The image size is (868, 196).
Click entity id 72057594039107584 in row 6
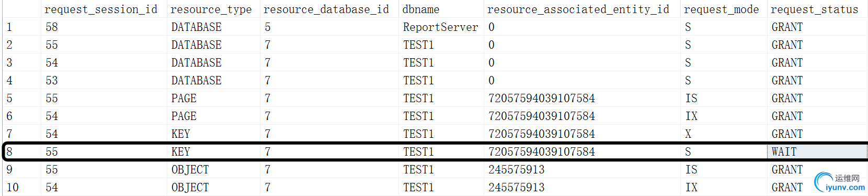(582, 116)
